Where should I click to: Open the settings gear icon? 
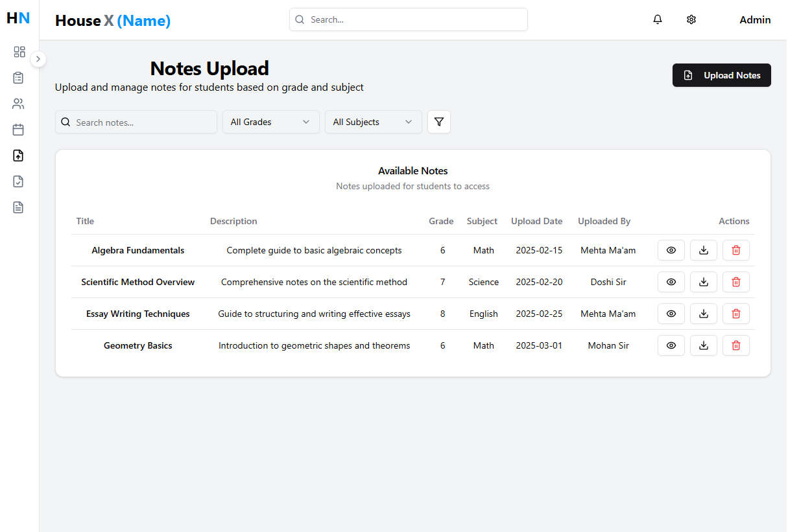691,19
